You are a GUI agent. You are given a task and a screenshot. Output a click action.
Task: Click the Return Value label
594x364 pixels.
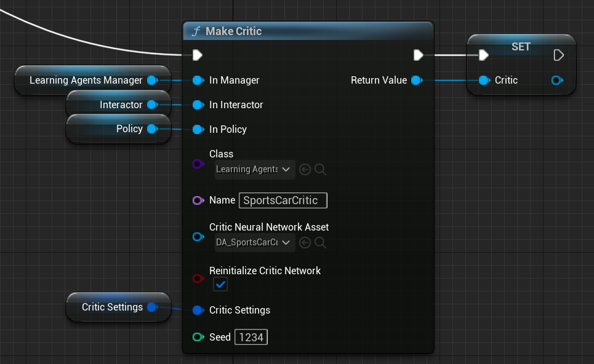click(x=379, y=80)
